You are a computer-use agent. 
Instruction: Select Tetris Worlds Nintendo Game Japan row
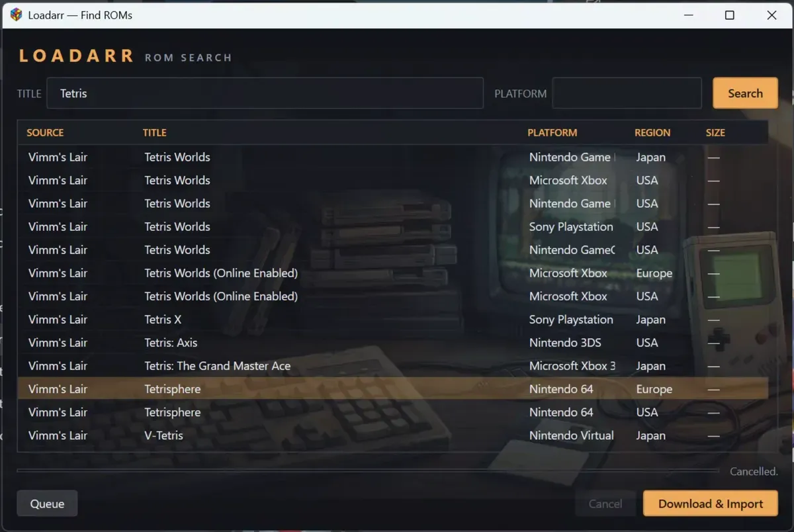[x=393, y=157]
